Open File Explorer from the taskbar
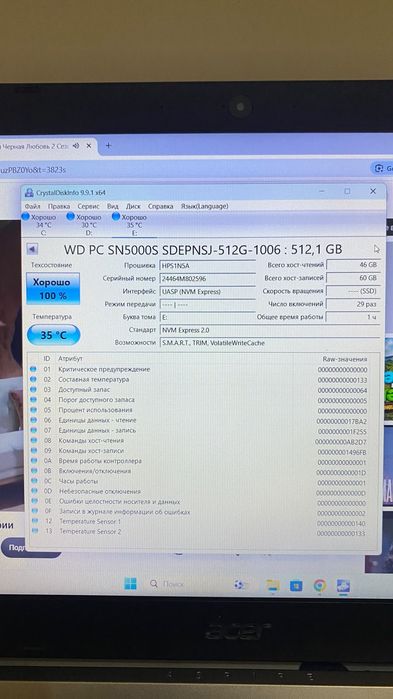 coord(273,585)
